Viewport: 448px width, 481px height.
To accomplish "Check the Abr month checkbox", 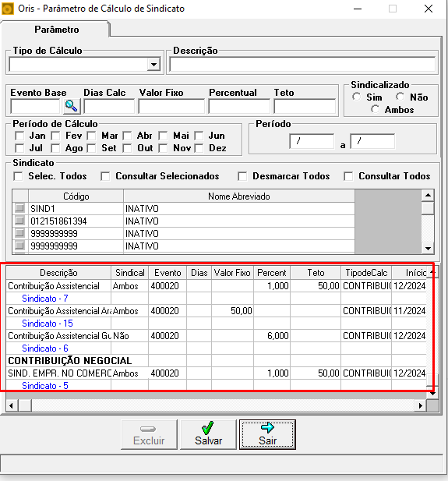I will click(127, 136).
